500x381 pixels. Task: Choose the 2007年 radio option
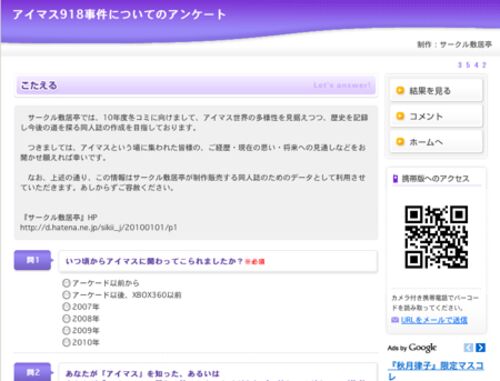tap(66, 307)
